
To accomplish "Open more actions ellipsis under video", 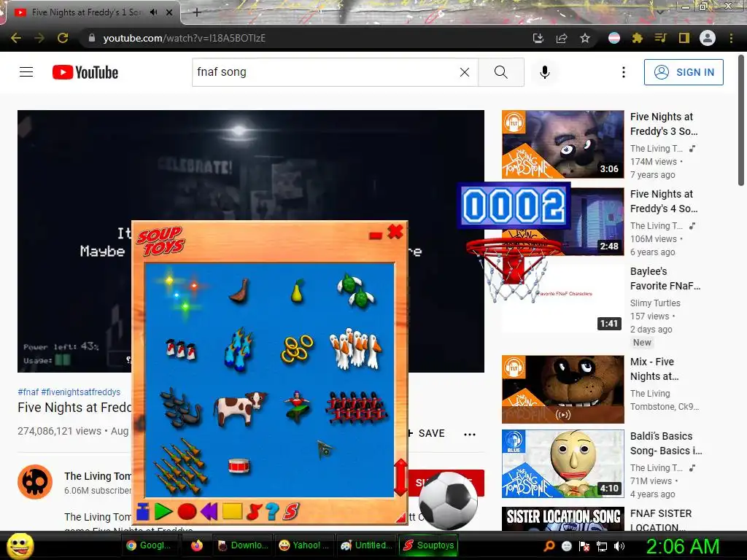I will [x=470, y=434].
